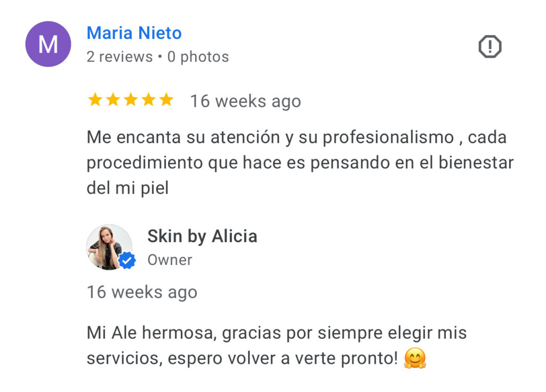Click the report review flag icon
Viewport: 546px width, 392px height.
click(x=489, y=46)
